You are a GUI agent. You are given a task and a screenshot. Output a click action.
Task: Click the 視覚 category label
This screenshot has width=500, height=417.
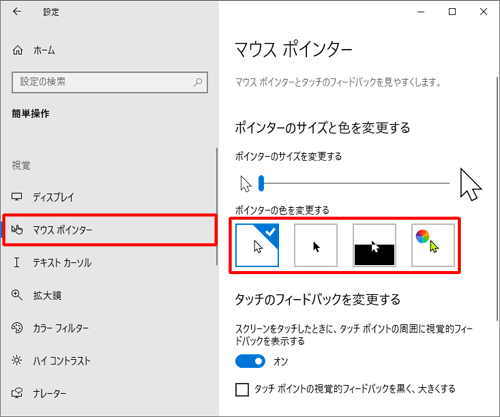[21, 165]
